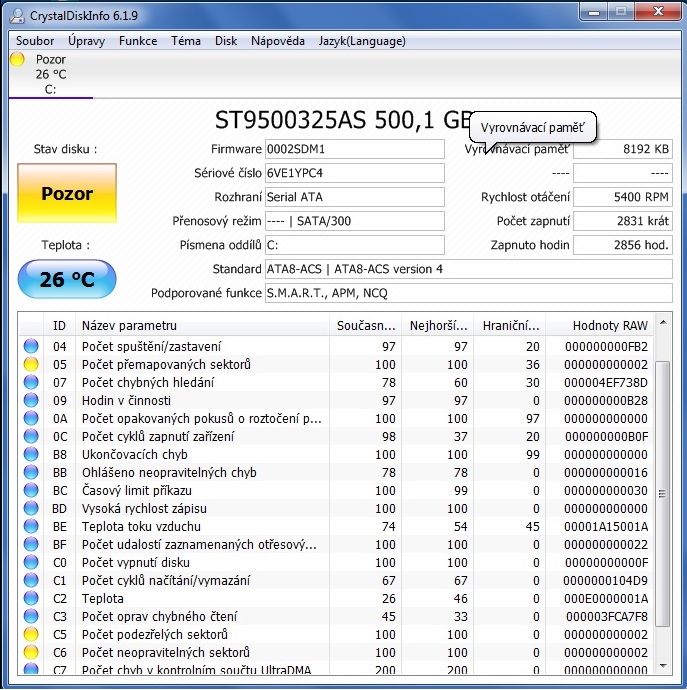Viewport: 687px width, 690px height.
Task: Open the Nápověda menu
Action: [x=278, y=41]
